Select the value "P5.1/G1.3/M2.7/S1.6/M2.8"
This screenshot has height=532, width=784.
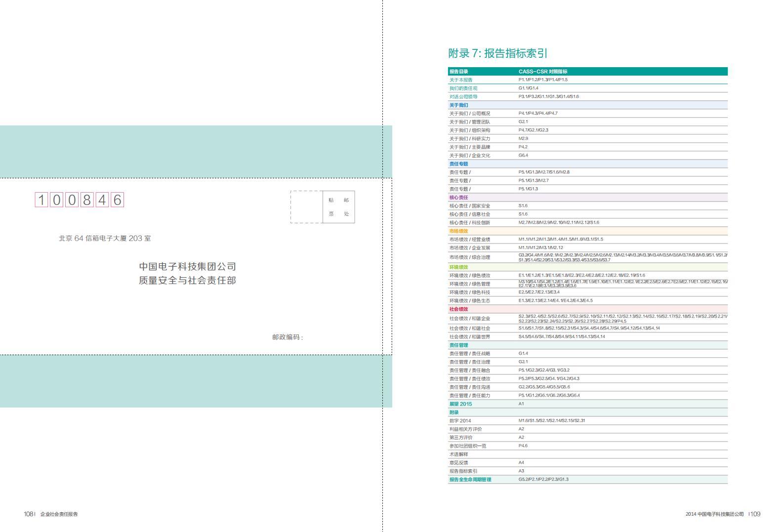click(544, 172)
